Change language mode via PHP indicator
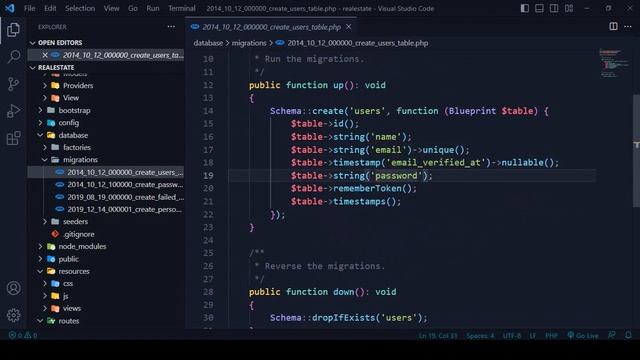This screenshot has width=640, height=360. pos(551,336)
